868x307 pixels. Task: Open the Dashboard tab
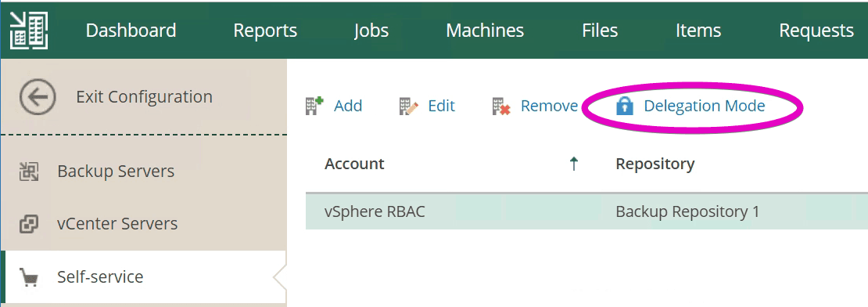click(131, 31)
